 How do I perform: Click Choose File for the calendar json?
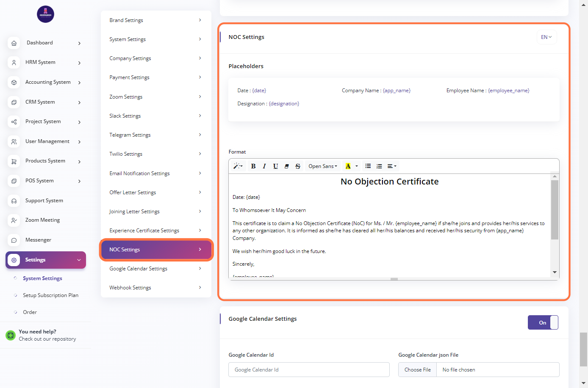417,370
